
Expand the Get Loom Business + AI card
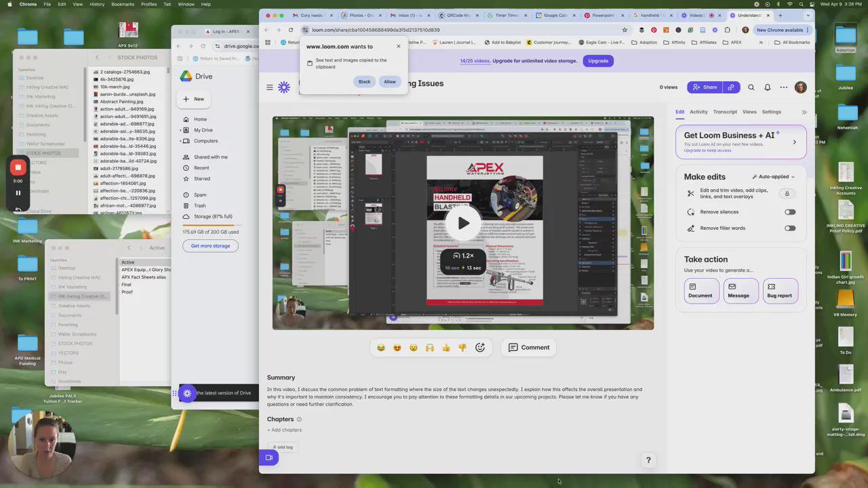pos(795,142)
